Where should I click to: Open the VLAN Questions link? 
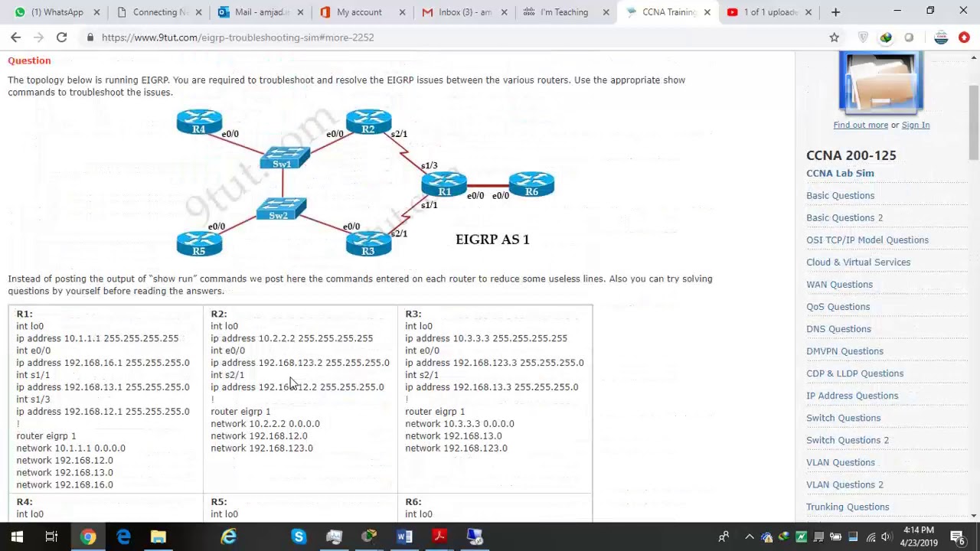click(840, 461)
